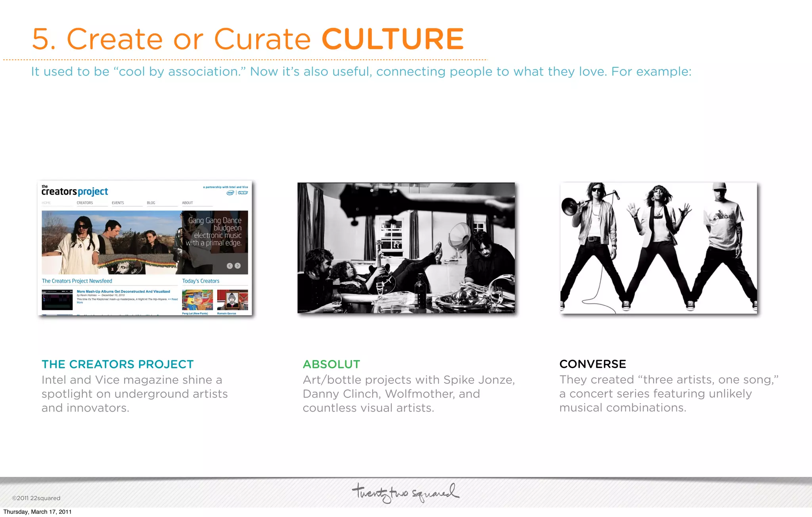Click 'The Creators Project Newsfeed' heading

77,281
